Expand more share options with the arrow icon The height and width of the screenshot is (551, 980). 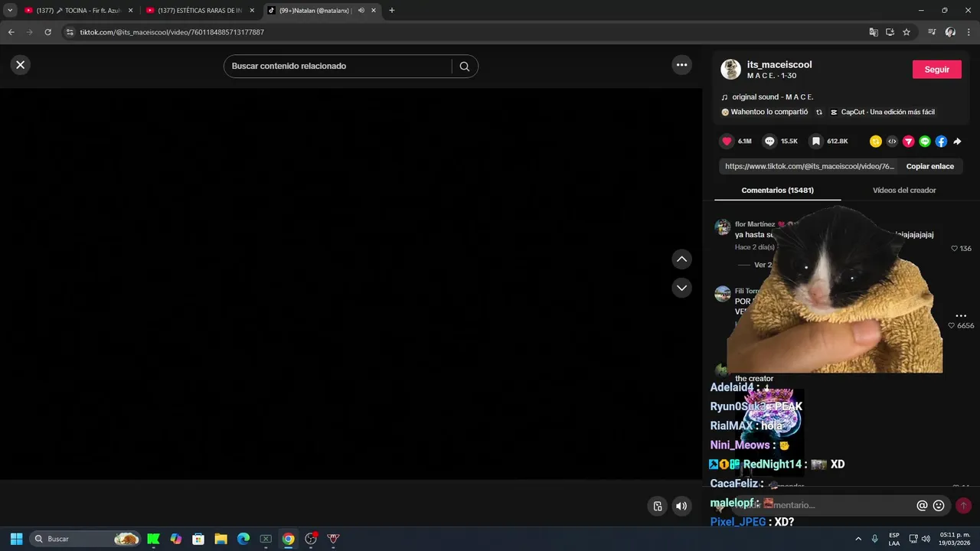pos(957,142)
